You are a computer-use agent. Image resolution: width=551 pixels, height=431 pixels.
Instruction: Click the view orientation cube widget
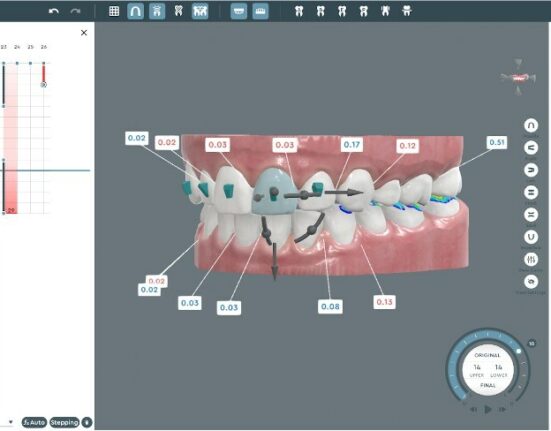pyautogui.click(x=518, y=78)
